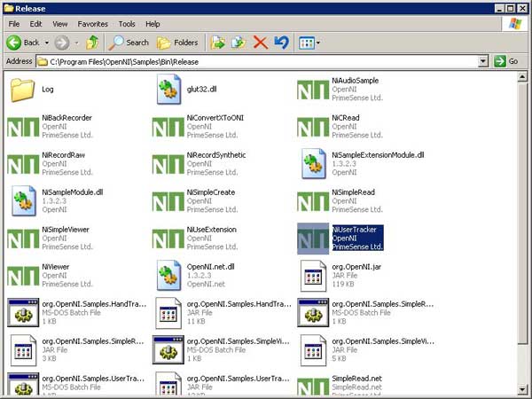
Task: Select the NiAudioSample application icon
Action: click(313, 90)
